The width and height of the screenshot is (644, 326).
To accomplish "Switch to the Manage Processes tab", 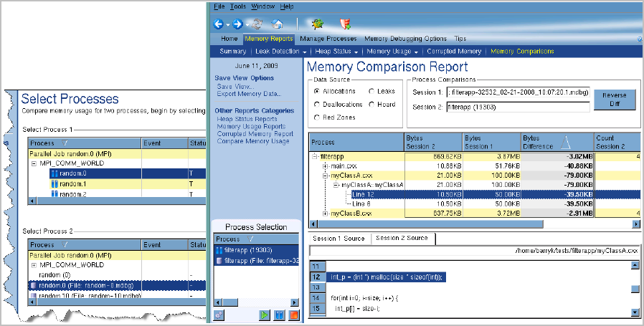I will click(328, 39).
